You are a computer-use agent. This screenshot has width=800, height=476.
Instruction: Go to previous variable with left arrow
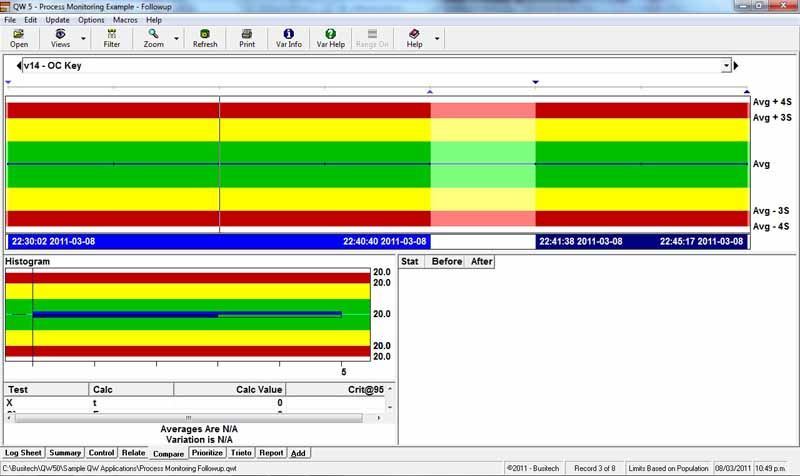click(x=19, y=65)
